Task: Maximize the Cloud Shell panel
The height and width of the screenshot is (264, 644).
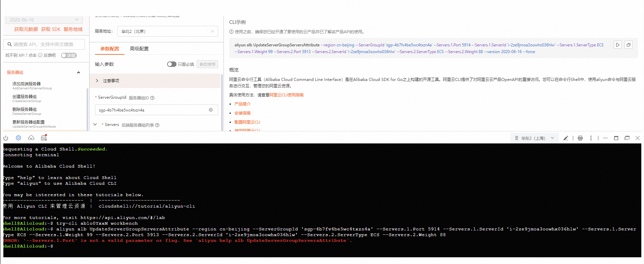Action: pyautogui.click(x=616, y=138)
